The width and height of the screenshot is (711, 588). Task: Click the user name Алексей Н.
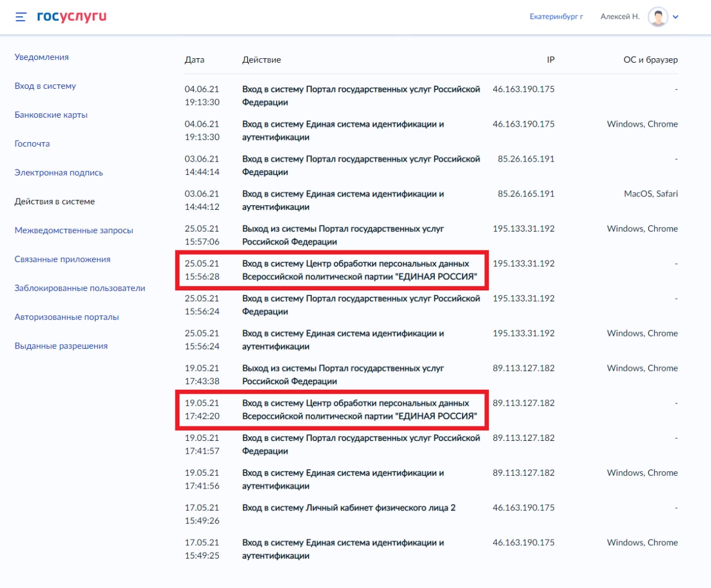tap(620, 17)
